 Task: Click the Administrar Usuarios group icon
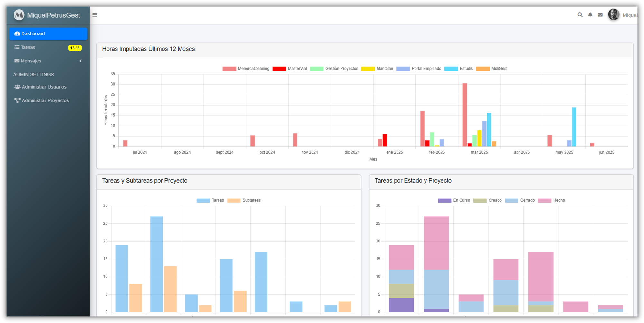(x=17, y=86)
